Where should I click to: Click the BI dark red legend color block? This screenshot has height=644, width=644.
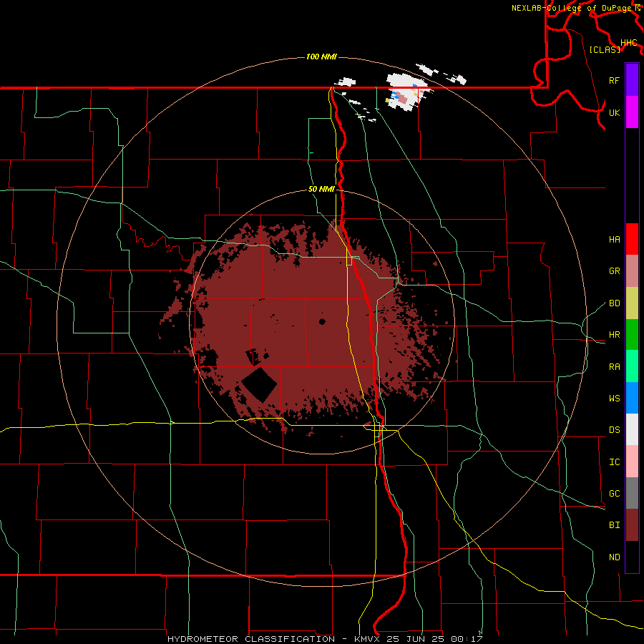coord(632,525)
